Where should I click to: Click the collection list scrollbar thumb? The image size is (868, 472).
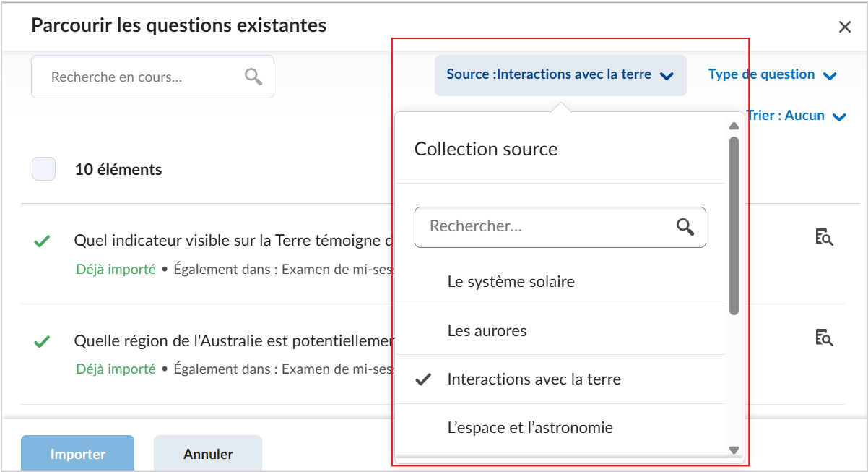[734, 226]
